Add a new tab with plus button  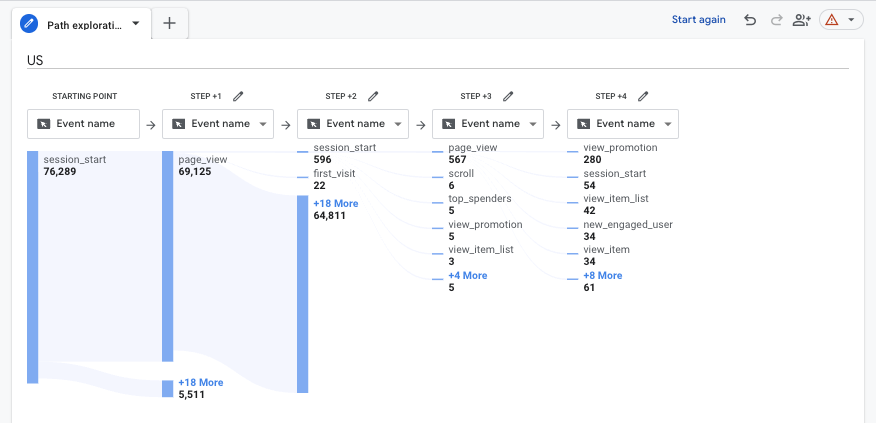coord(169,23)
